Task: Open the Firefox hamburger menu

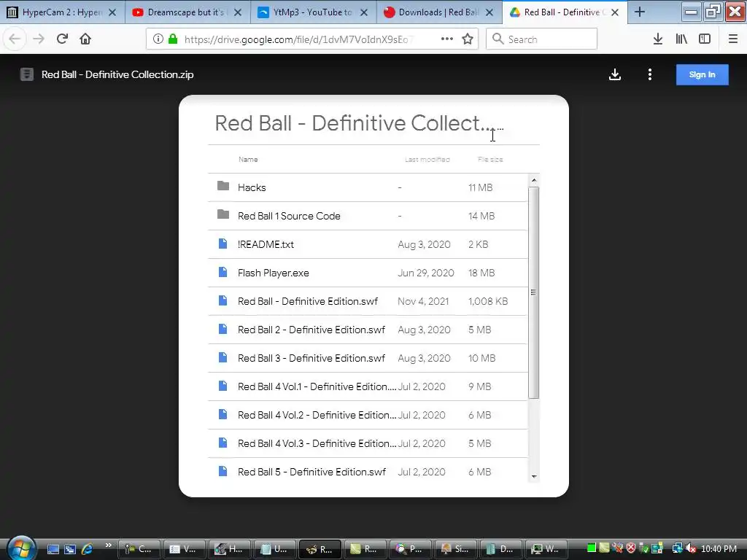Action: (732, 39)
